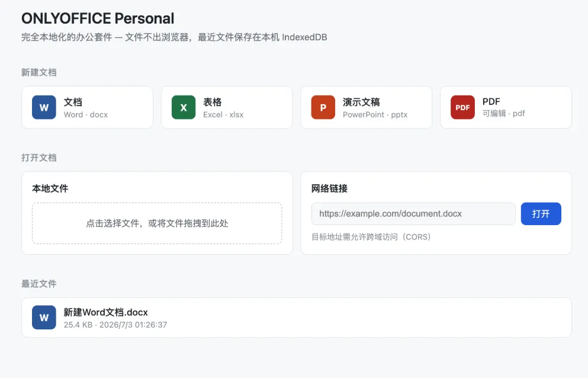Screen dimensions: 588x378
Task: Click the "可编辑 · pdf" subtitle
Action: pos(504,113)
